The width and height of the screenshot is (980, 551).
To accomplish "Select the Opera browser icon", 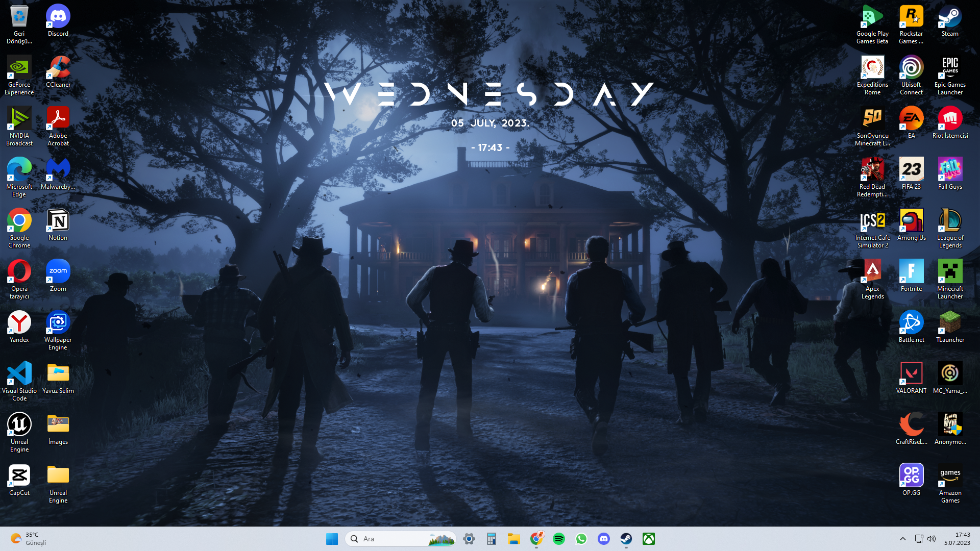I will click(x=19, y=280).
